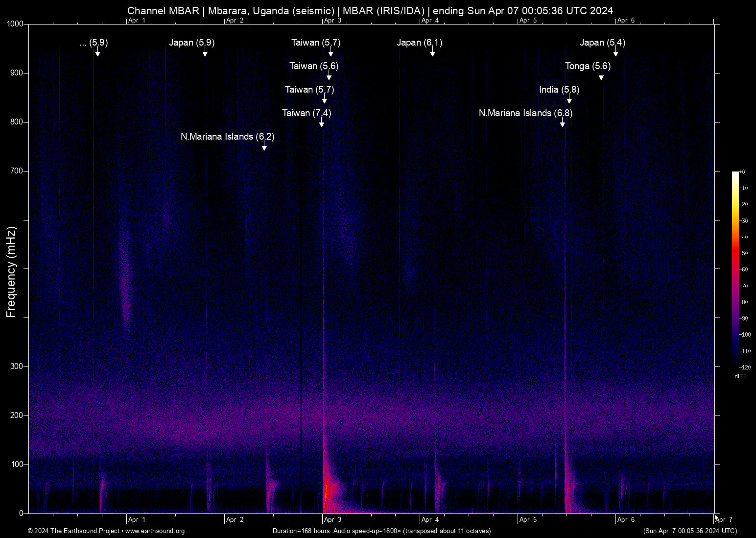This screenshot has width=756, height=538.
Task: Select the arrow below N.Mariana Islands (6.2)
Action: 264,147
